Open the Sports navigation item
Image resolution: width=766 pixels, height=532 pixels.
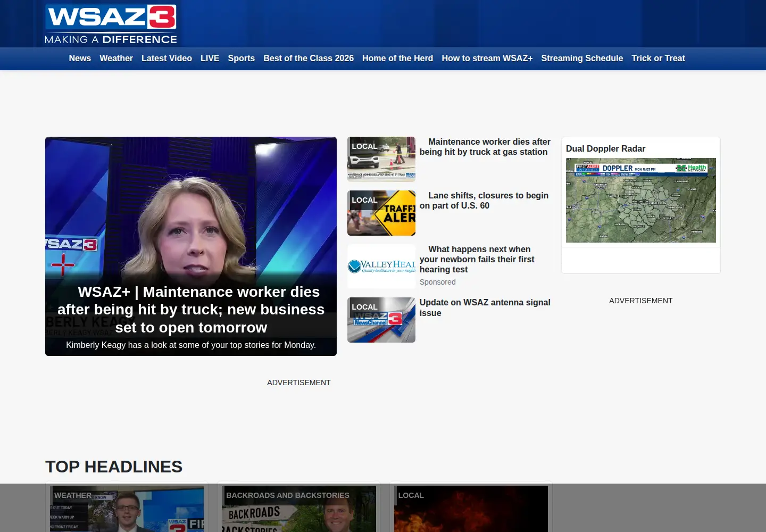241,59
